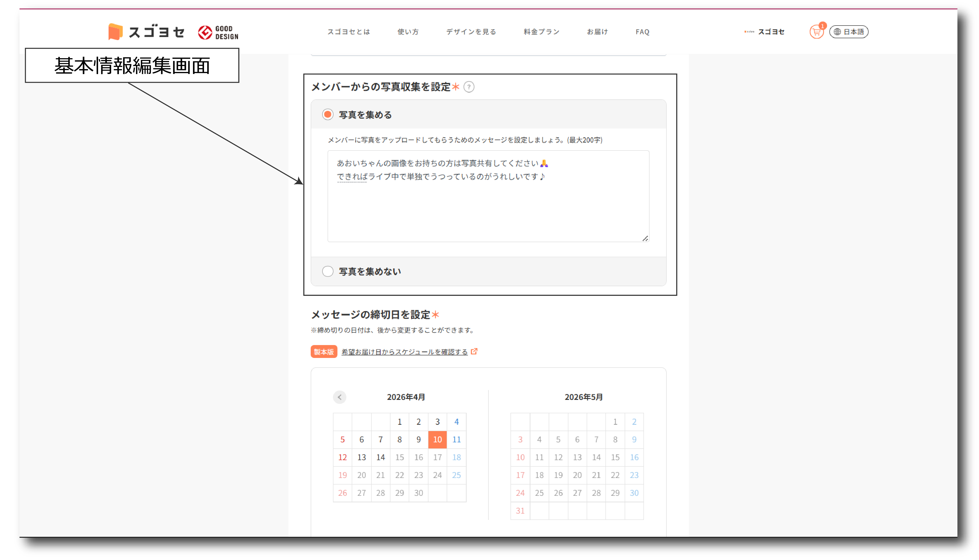The height and width of the screenshot is (560, 979).
Task: Open 料金プラン menu item
Action: point(541,32)
